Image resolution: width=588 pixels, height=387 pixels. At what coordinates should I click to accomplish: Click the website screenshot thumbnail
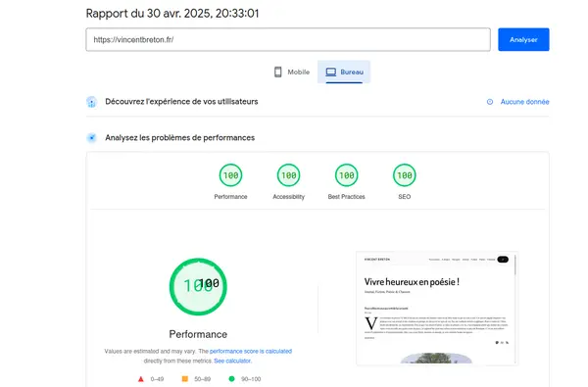(x=437, y=309)
